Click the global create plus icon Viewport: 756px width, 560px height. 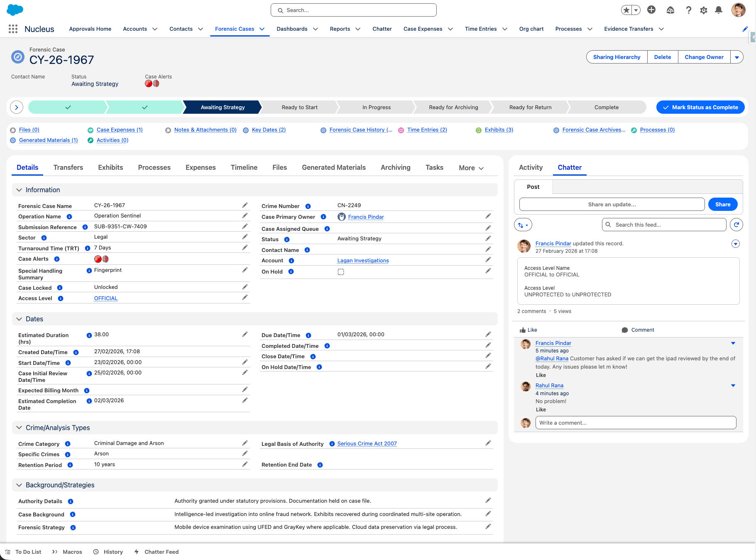coord(651,10)
